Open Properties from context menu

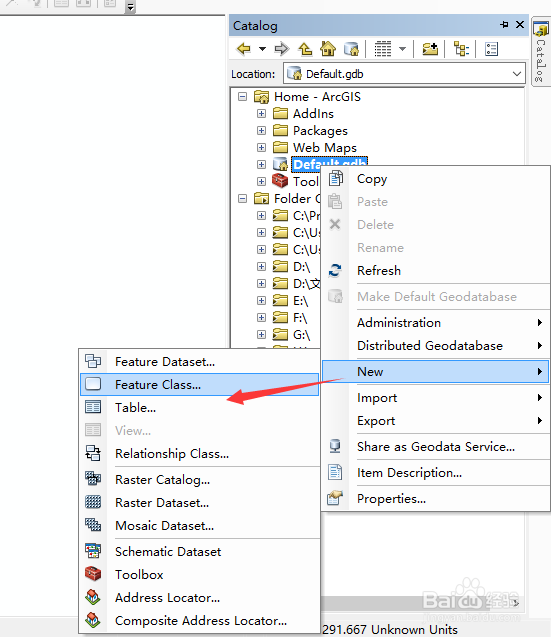(436, 499)
